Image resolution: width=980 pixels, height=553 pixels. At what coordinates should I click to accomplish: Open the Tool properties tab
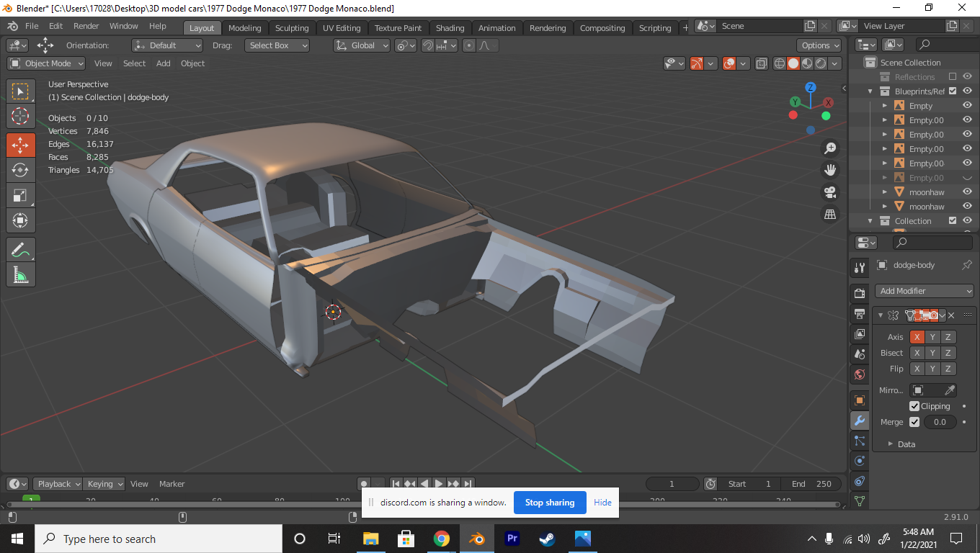tap(859, 268)
